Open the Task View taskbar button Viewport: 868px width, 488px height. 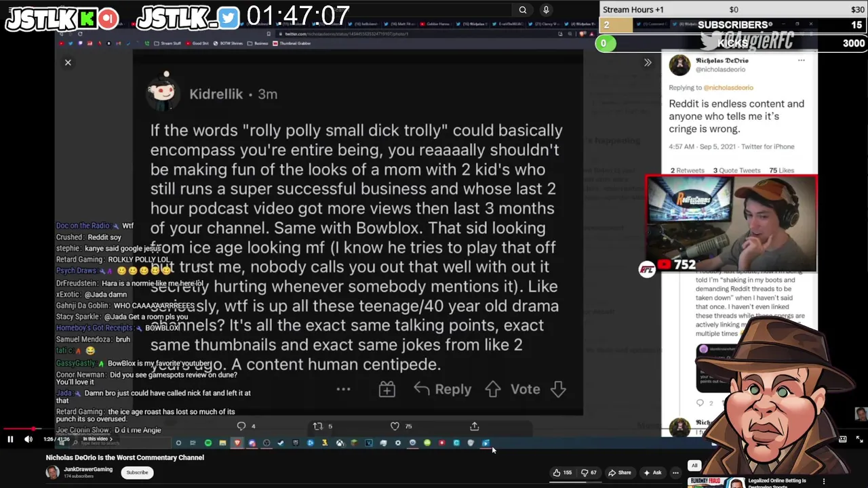point(193,443)
